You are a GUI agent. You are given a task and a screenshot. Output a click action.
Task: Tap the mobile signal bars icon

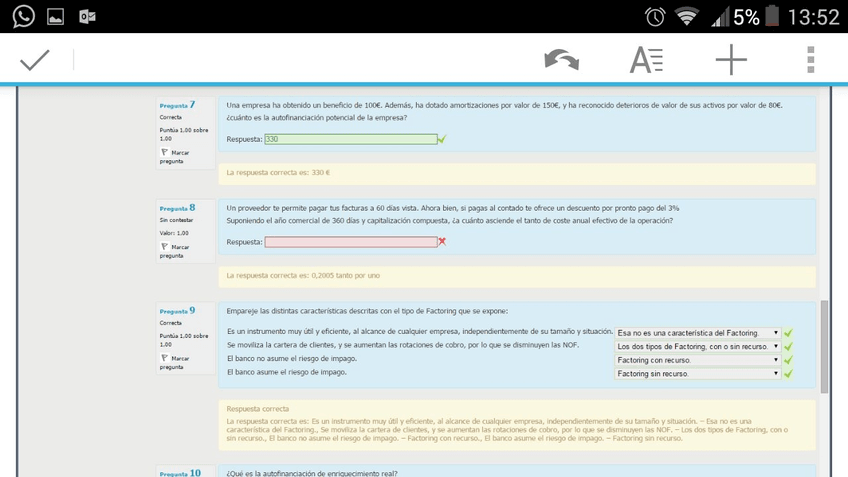tap(720, 19)
